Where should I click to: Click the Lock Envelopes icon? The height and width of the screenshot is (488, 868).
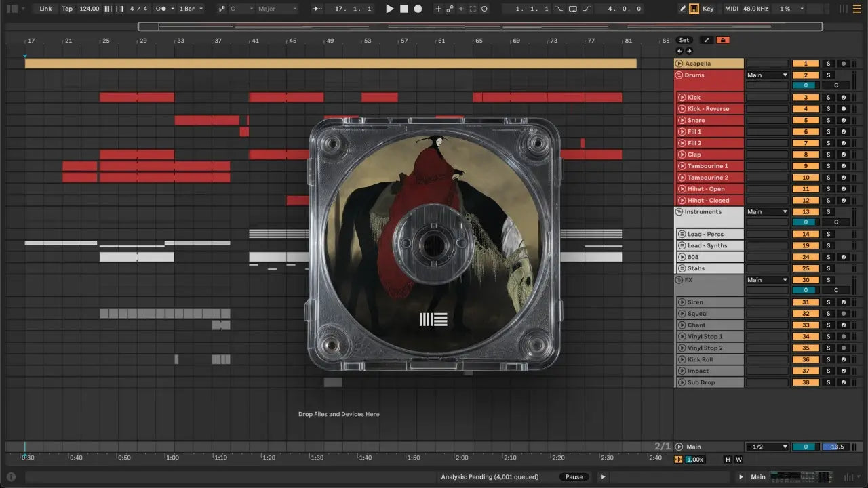pyautogui.click(x=723, y=40)
